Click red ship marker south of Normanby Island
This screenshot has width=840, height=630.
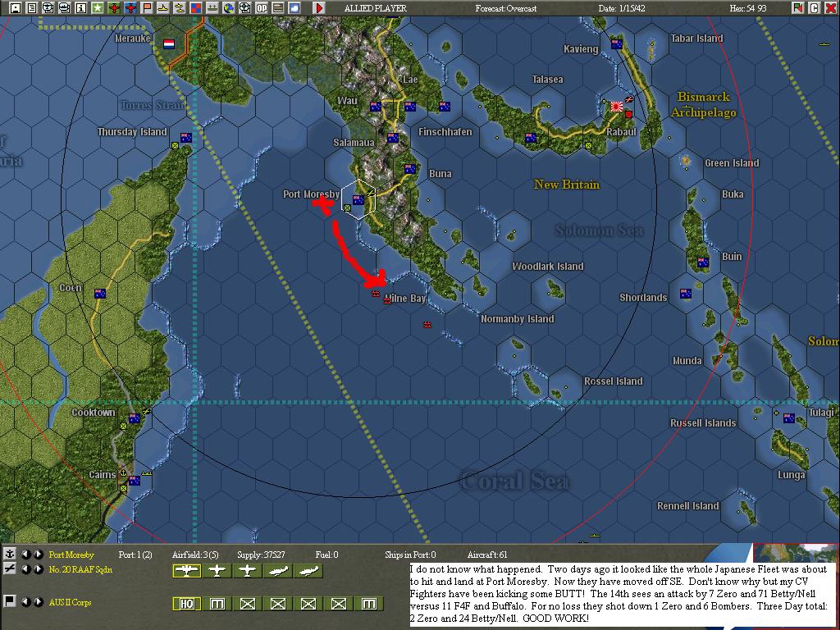pos(427,325)
